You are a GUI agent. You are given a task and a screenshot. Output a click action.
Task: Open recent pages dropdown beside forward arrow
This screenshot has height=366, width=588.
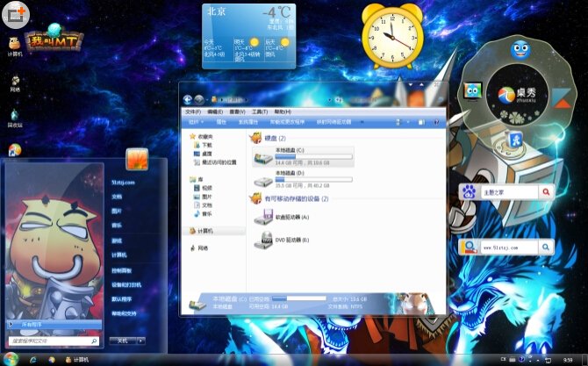pyautogui.click(x=207, y=100)
